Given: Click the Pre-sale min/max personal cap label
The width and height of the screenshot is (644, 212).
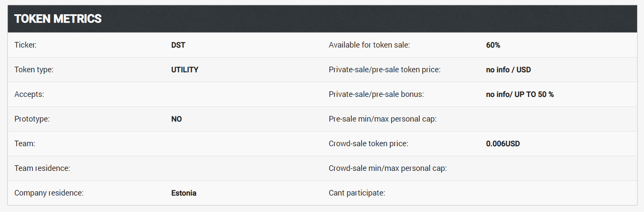Looking at the screenshot, I should (382, 119).
